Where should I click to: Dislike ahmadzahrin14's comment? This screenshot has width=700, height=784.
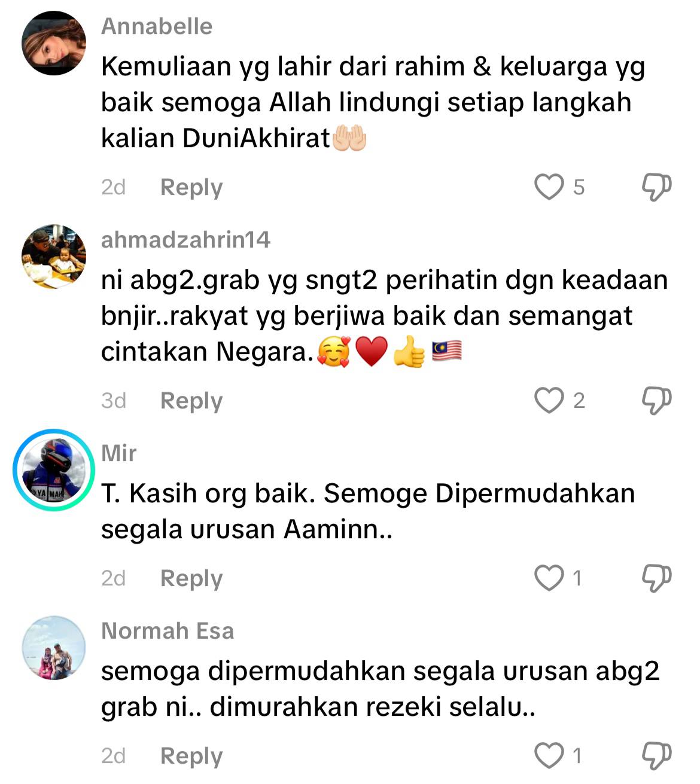point(656,401)
